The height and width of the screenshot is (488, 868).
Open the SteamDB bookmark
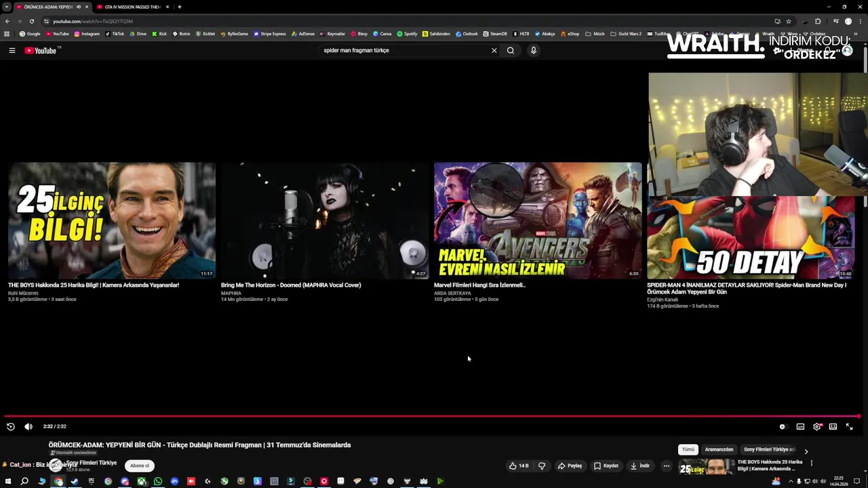click(495, 34)
